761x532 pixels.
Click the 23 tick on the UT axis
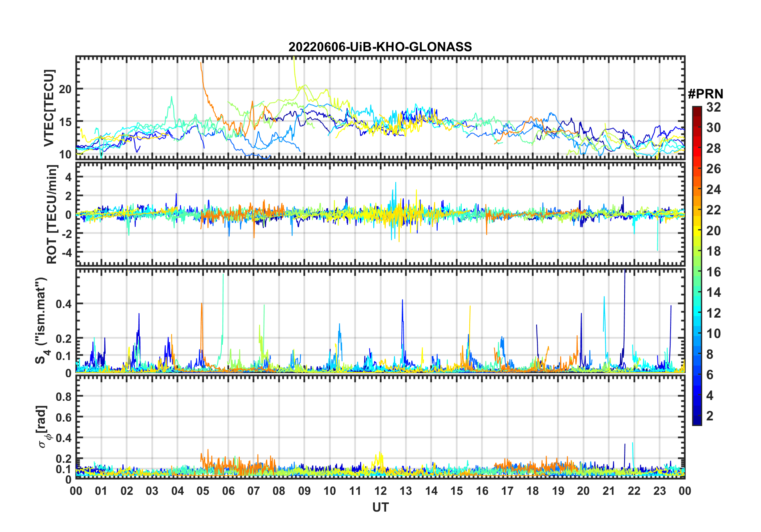tap(659, 491)
